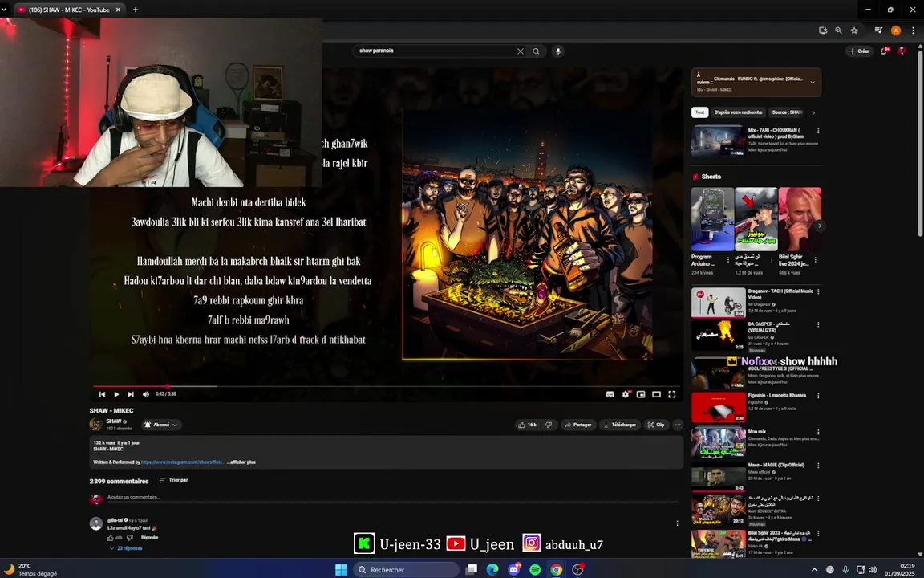Open the 'Program Arduino' short

point(712,219)
